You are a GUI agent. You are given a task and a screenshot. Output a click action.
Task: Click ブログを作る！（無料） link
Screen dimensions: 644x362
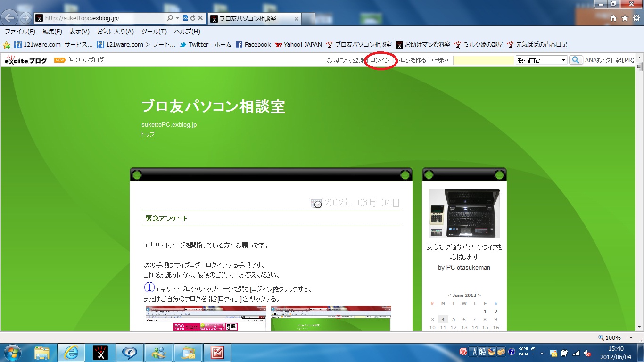(422, 60)
